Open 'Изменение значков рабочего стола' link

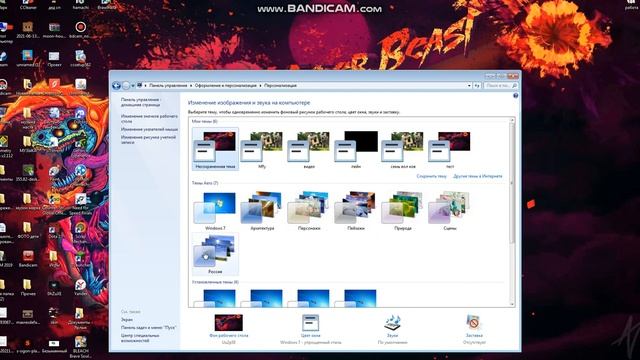(x=149, y=119)
